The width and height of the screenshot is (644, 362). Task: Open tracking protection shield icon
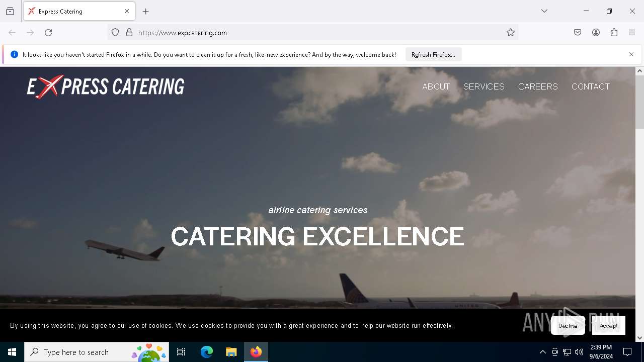(115, 33)
